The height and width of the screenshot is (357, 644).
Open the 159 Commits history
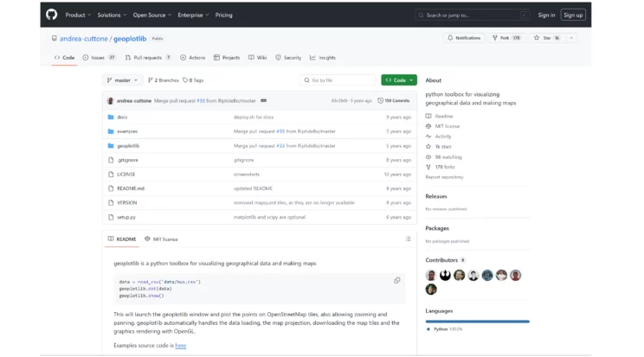[394, 100]
